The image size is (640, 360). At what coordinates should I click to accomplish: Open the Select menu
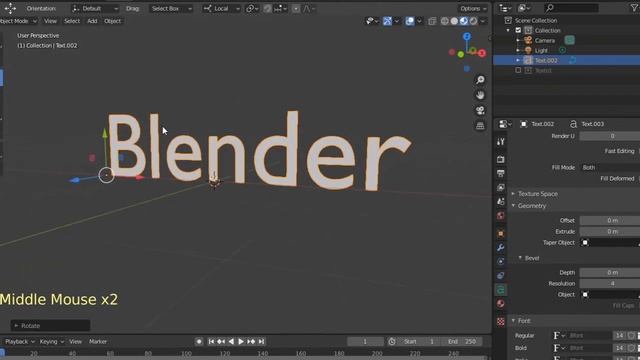click(72, 21)
